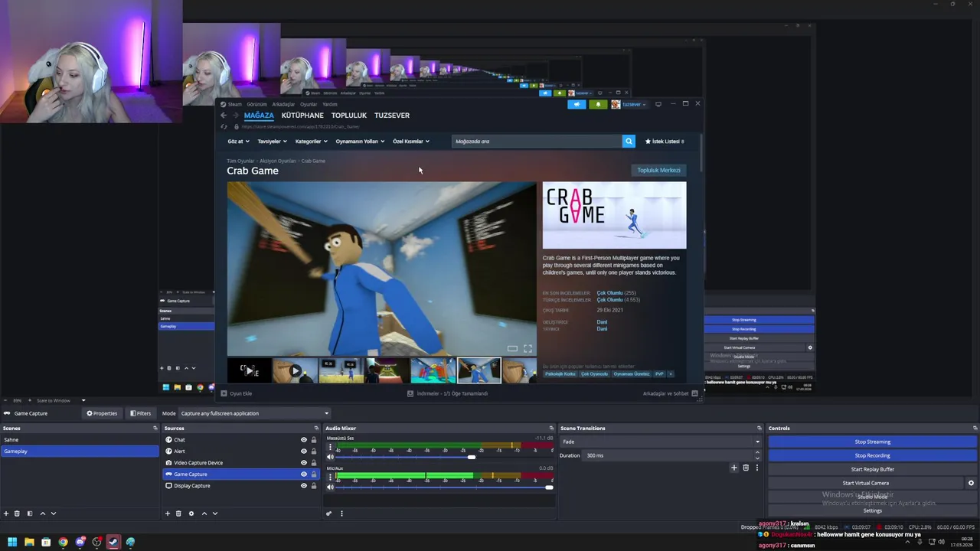Unlock the Chat source
980x551 pixels.
[313, 440]
